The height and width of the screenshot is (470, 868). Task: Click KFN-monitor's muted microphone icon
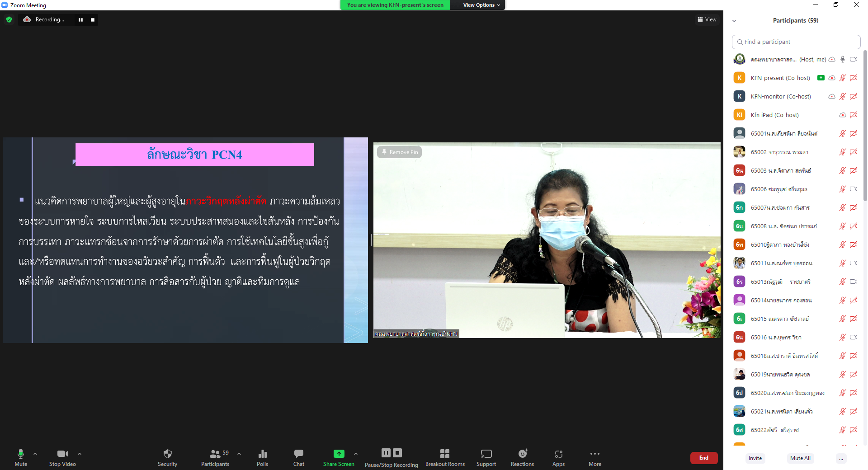click(843, 96)
